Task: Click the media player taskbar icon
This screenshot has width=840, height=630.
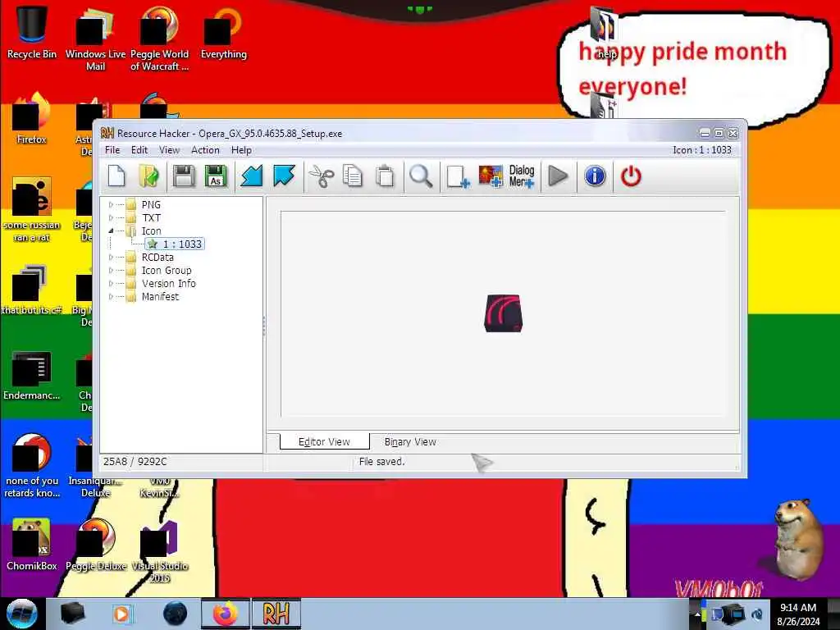Action: [121, 614]
